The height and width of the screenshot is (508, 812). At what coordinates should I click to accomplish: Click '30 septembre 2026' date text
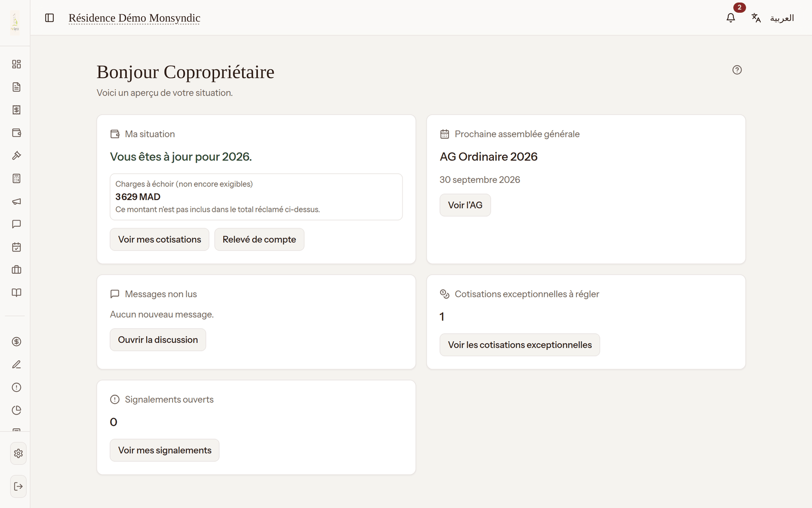pyautogui.click(x=480, y=180)
